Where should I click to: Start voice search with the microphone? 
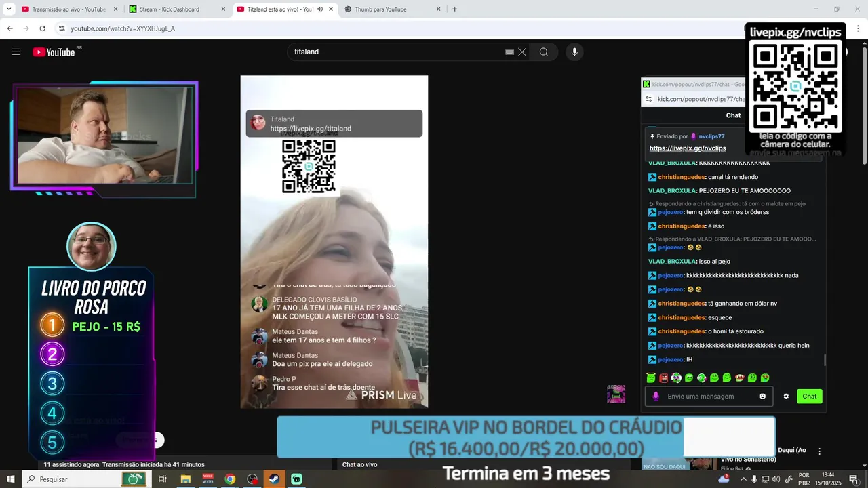pyautogui.click(x=574, y=52)
